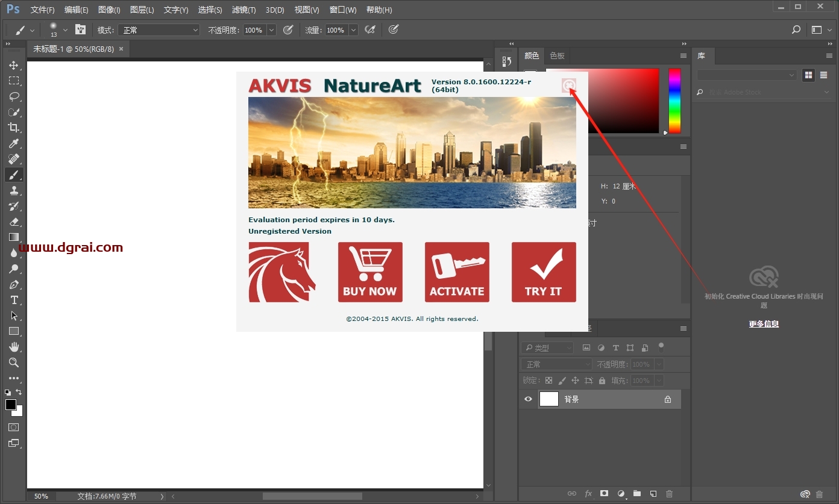839x504 pixels.
Task: Select the Spot Healing Brush tool
Action: 13,159
